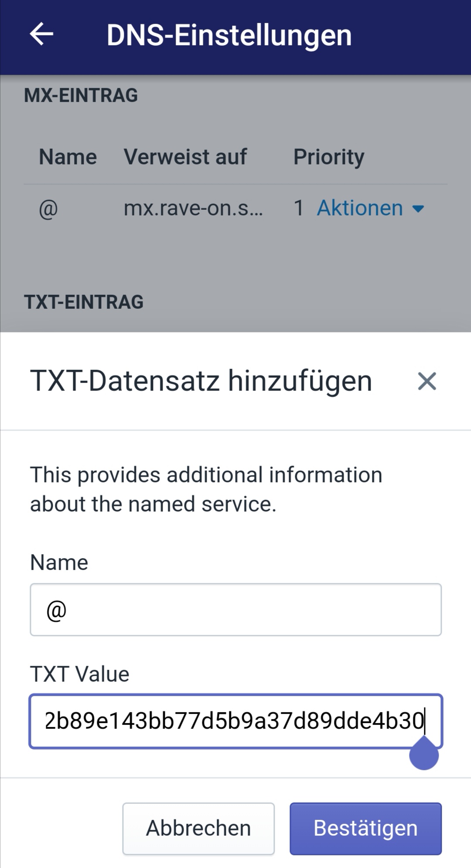
Task: Click the Priority column header
Action: [x=329, y=157]
